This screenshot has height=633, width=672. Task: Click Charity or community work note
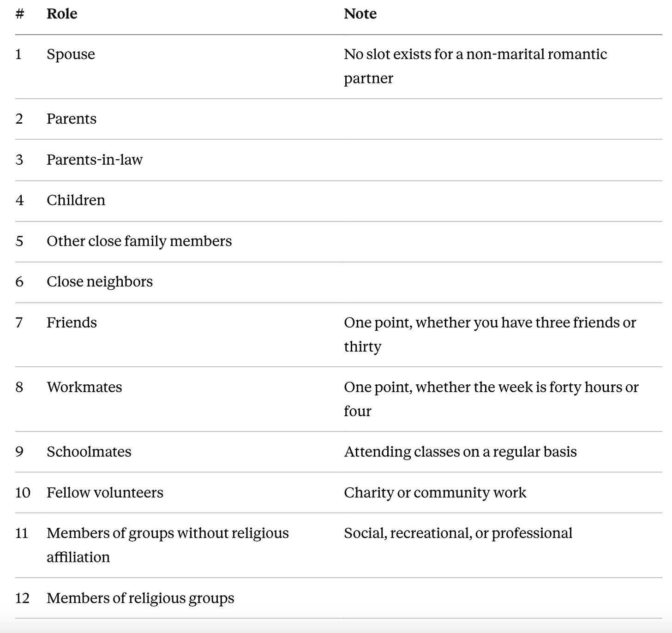[435, 493]
